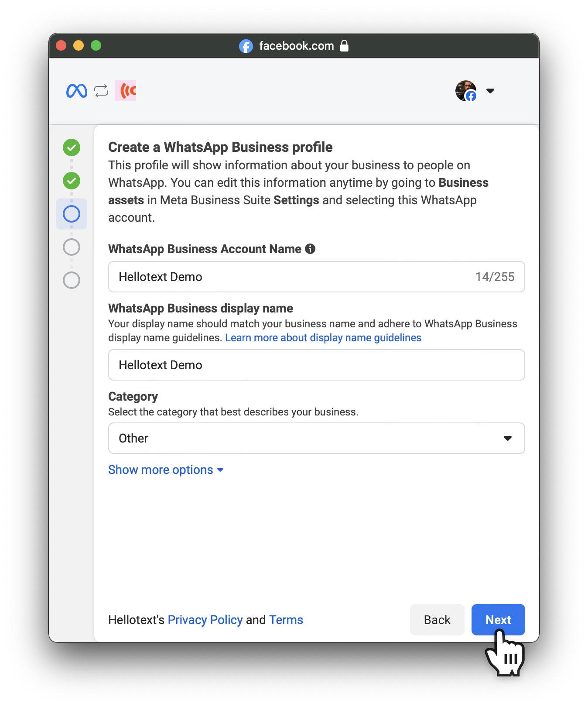The image size is (588, 707).
Task: Click the account switch arrows icon
Action: [101, 91]
